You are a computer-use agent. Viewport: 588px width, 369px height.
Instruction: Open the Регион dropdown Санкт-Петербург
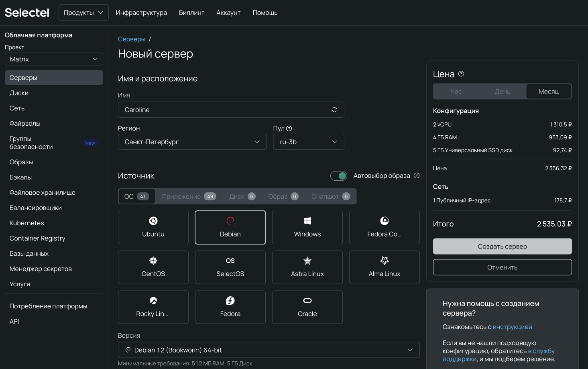tap(192, 142)
